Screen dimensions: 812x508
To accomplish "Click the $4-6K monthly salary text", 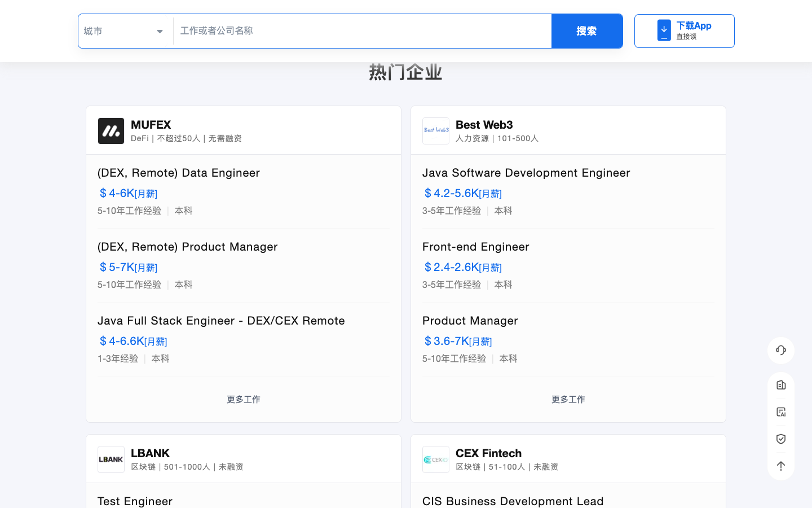I will click(x=128, y=193).
